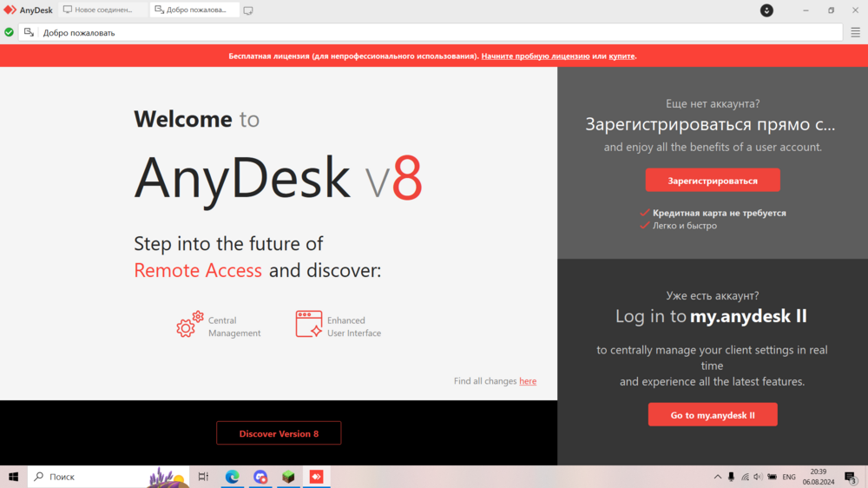Click Начните пробную лицензию link
The height and width of the screenshot is (488, 868).
click(536, 56)
